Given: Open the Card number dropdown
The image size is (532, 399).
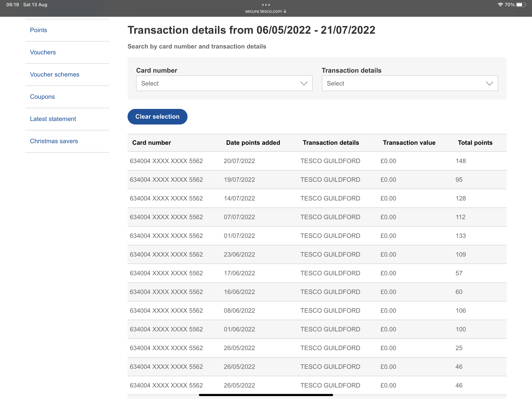Looking at the screenshot, I should pyautogui.click(x=224, y=83).
